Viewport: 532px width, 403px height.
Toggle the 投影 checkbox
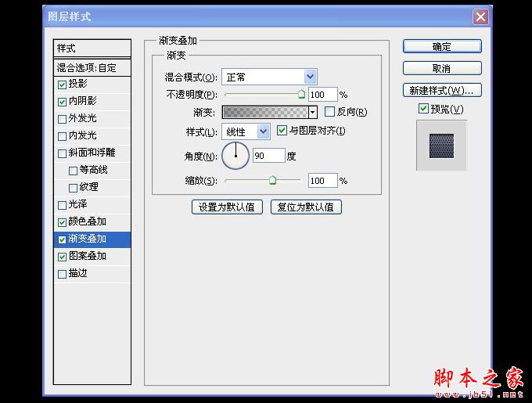pyautogui.click(x=62, y=85)
